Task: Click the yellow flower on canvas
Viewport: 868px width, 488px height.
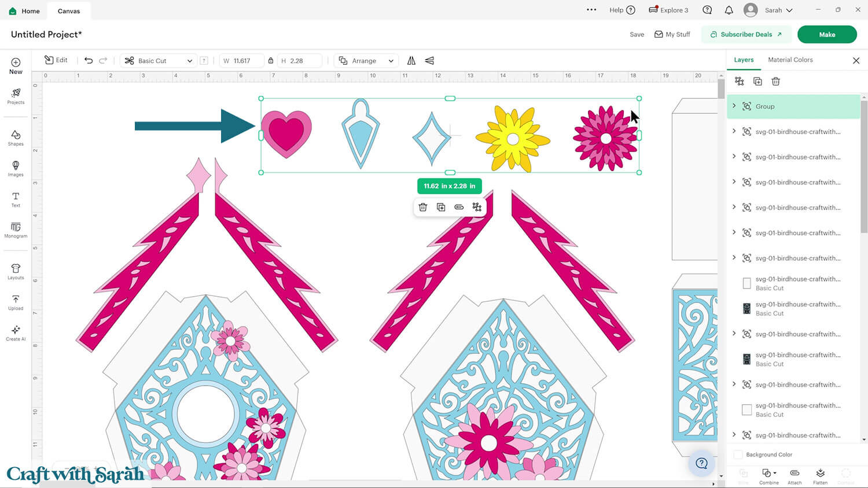Action: click(x=513, y=139)
